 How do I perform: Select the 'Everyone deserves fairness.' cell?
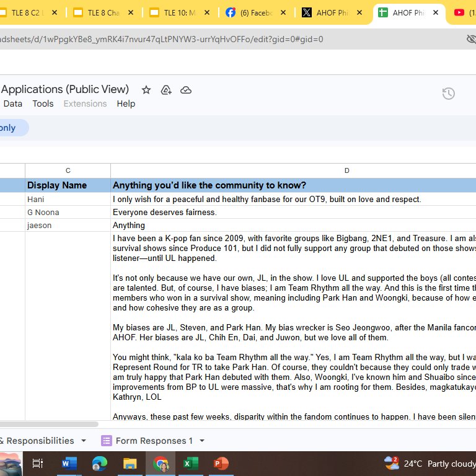[x=294, y=212]
